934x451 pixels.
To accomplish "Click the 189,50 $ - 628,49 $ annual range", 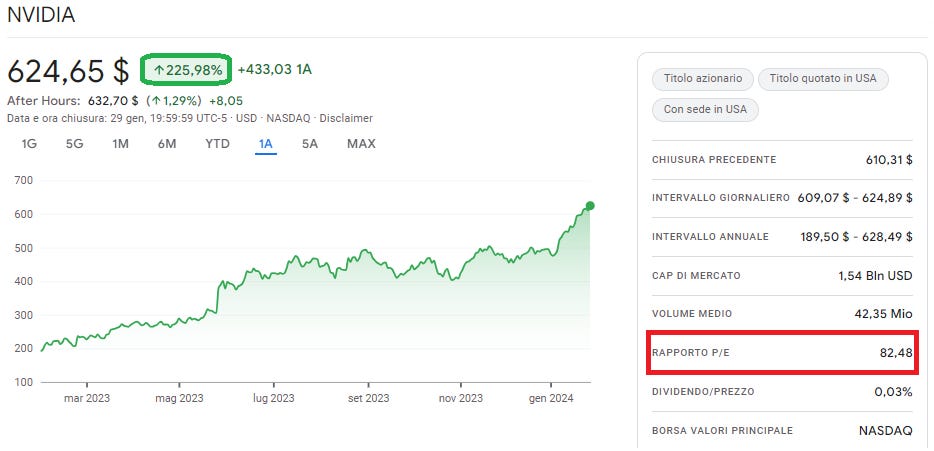I will point(856,237).
